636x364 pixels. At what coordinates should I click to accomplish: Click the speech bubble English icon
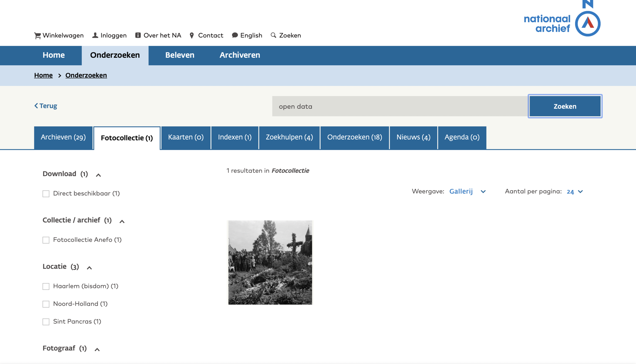click(x=235, y=35)
